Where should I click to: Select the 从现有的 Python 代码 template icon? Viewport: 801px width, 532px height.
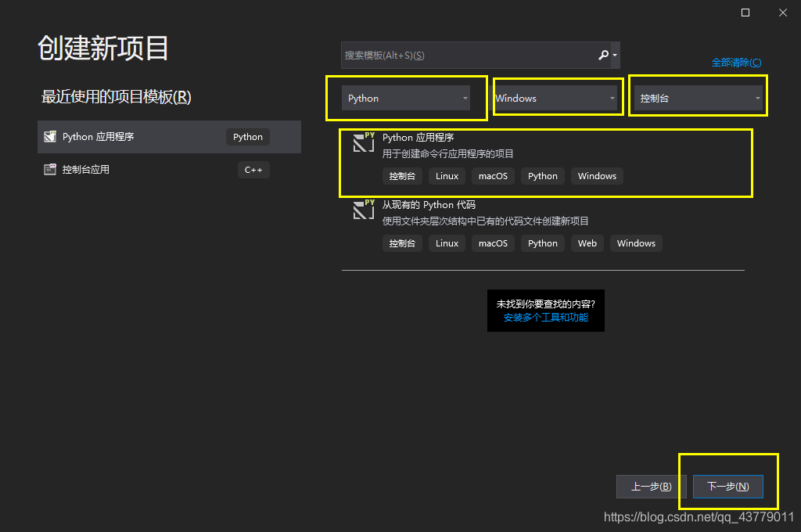(x=364, y=210)
